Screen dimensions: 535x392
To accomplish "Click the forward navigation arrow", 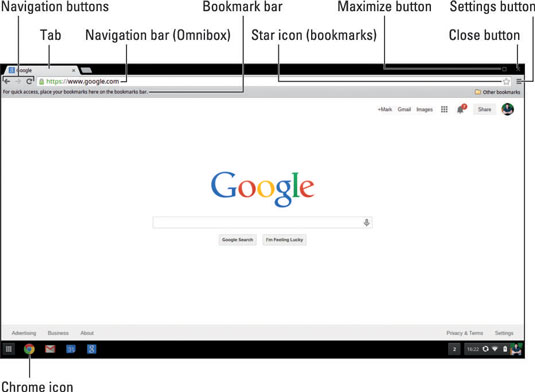I will click(x=18, y=82).
